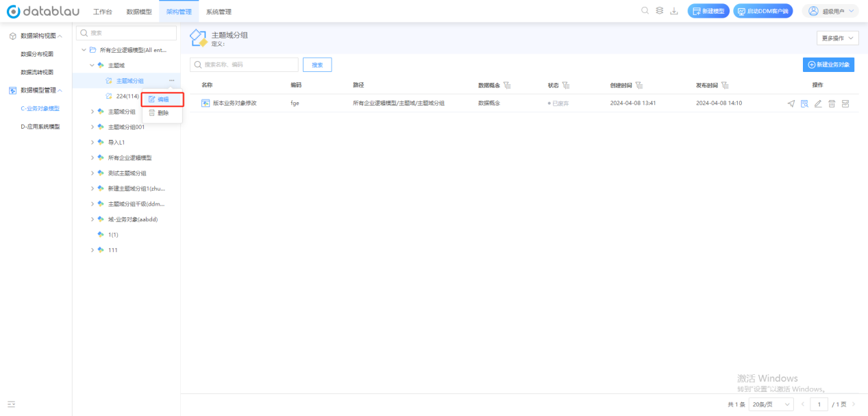The height and width of the screenshot is (416, 868).
Task: Click the 版本业务对象修改 name cell
Action: 235,103
